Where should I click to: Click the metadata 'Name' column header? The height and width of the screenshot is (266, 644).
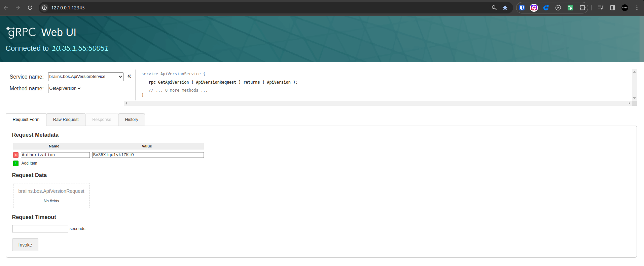(54, 146)
